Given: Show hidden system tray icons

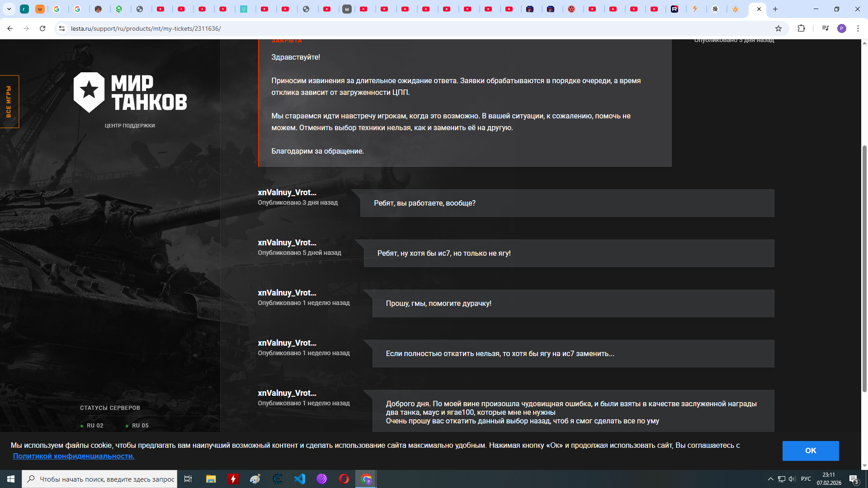Looking at the screenshot, I should pos(770,479).
